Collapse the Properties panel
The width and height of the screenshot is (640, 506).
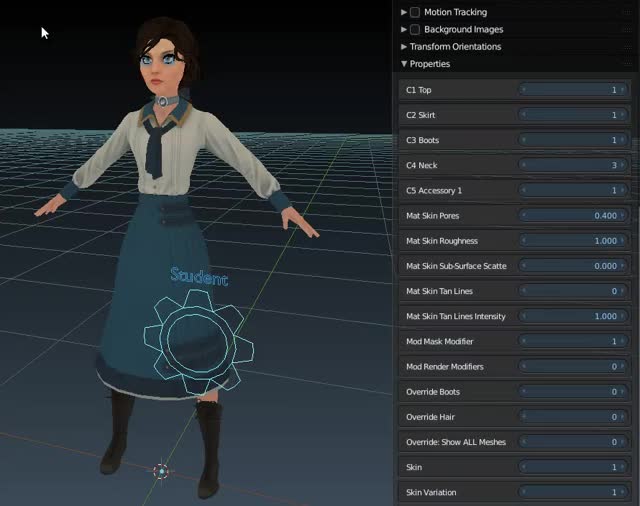click(404, 64)
